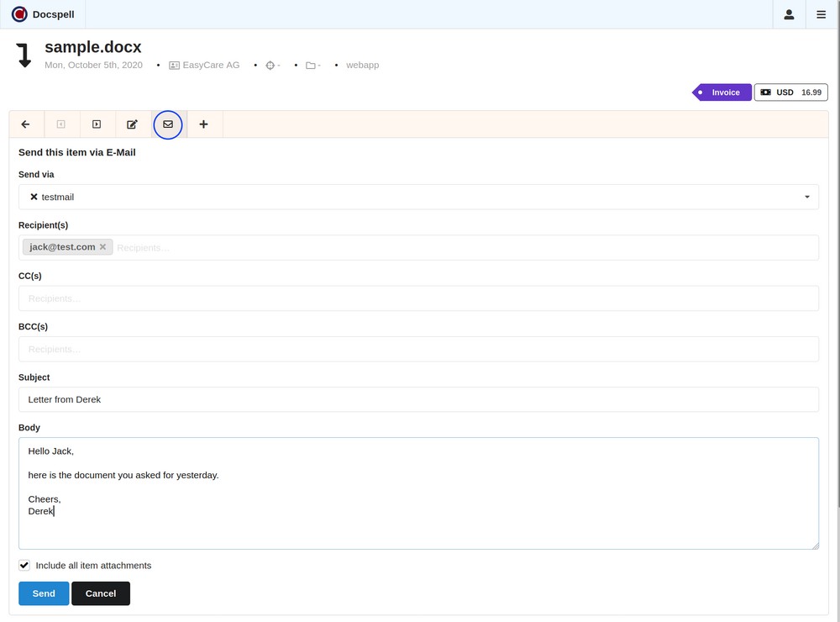Uncheck Include all item attachments
The width and height of the screenshot is (840, 622).
point(24,566)
